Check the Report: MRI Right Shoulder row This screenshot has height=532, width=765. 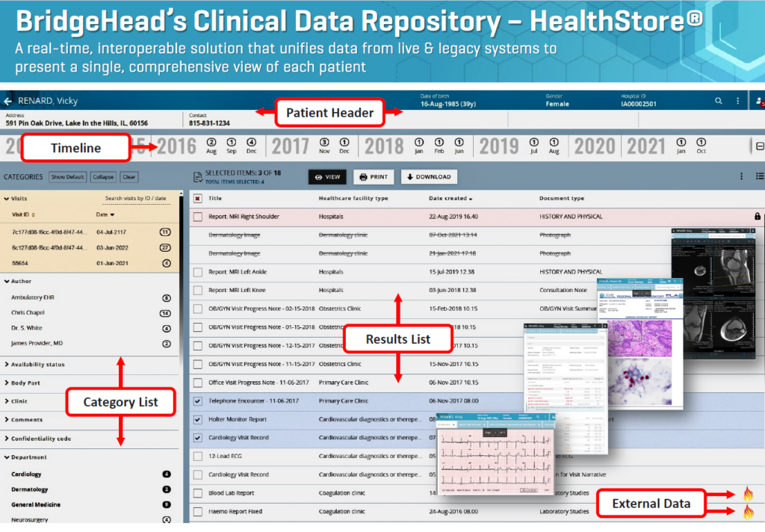click(197, 217)
